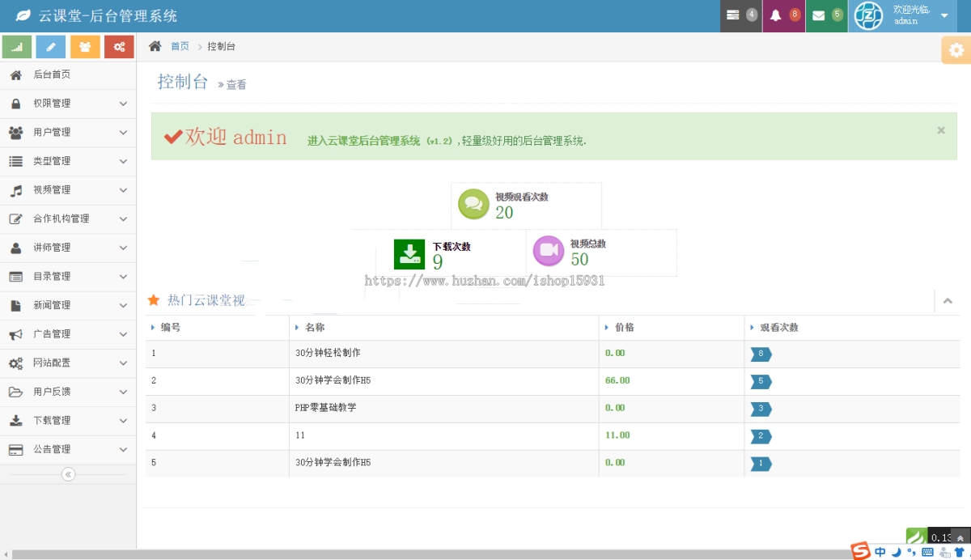Click the 首页 breadcrumb link

[180, 46]
